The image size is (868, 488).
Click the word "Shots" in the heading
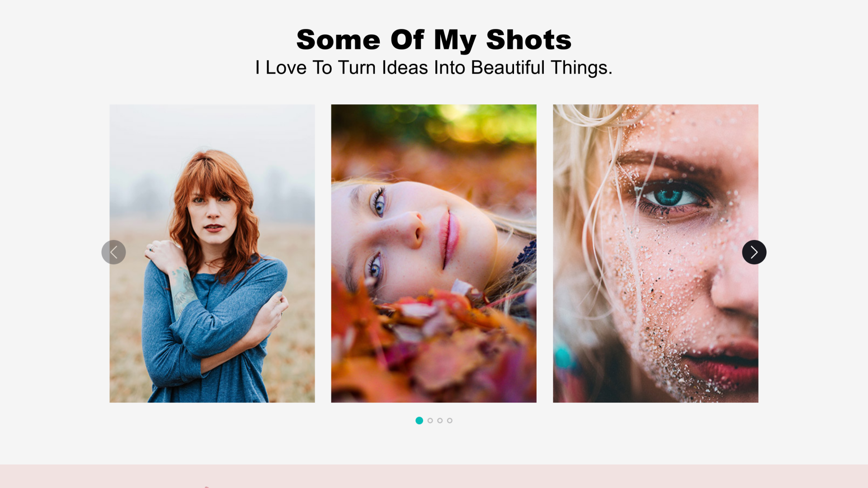pyautogui.click(x=528, y=40)
